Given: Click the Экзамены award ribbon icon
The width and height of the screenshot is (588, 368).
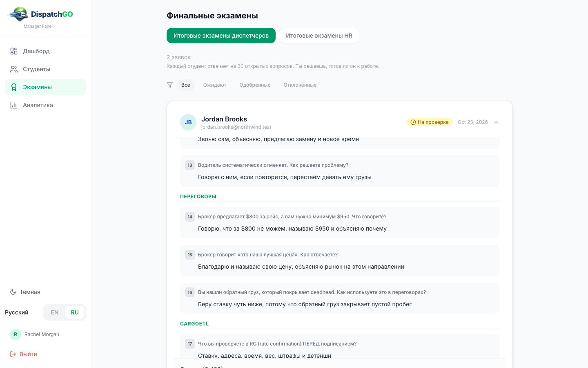Looking at the screenshot, I should (x=14, y=87).
